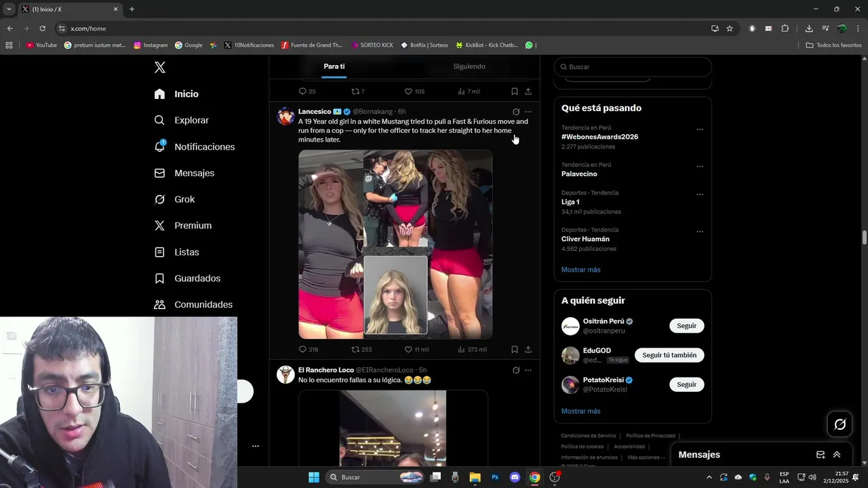The image size is (868, 488).
Task: Open Grok icon on El Ranchero Loco post
Action: tap(516, 370)
